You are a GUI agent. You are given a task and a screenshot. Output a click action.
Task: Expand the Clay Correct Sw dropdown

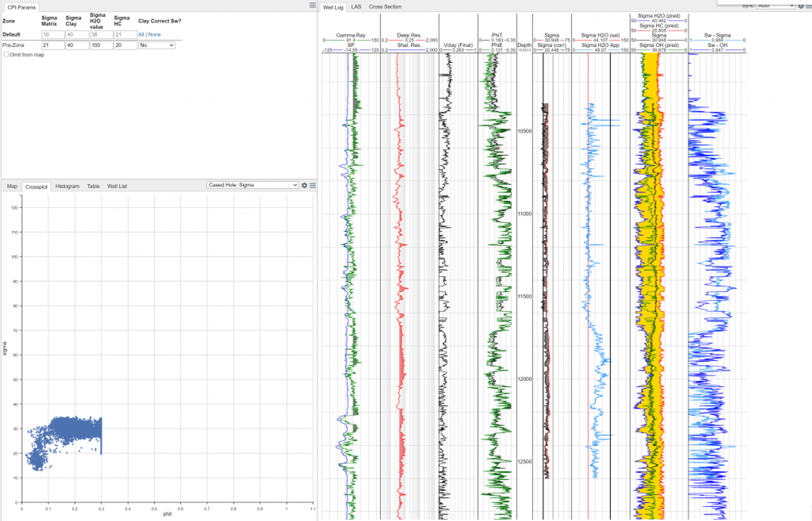pyautogui.click(x=157, y=45)
